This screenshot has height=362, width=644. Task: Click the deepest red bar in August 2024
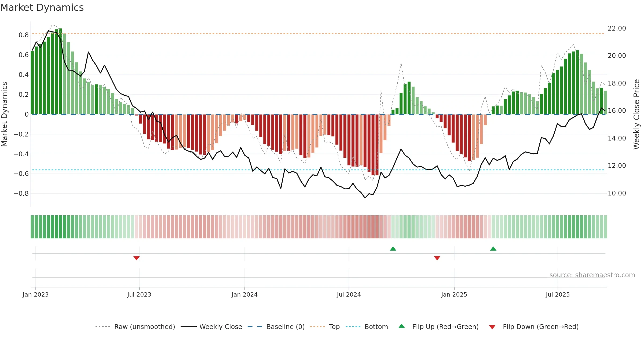coord(373,145)
